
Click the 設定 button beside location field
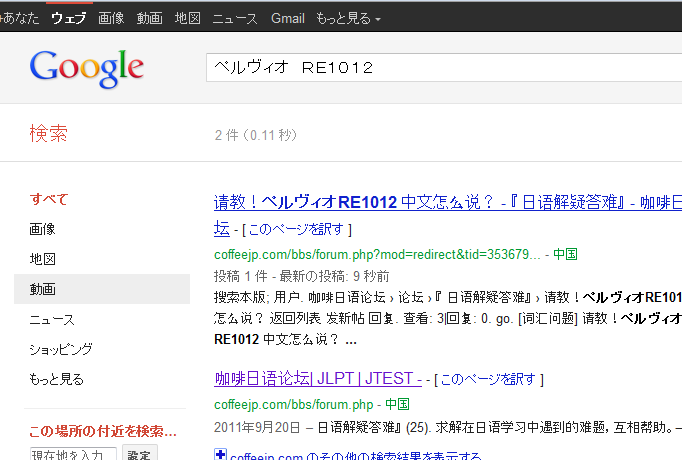[140, 453]
